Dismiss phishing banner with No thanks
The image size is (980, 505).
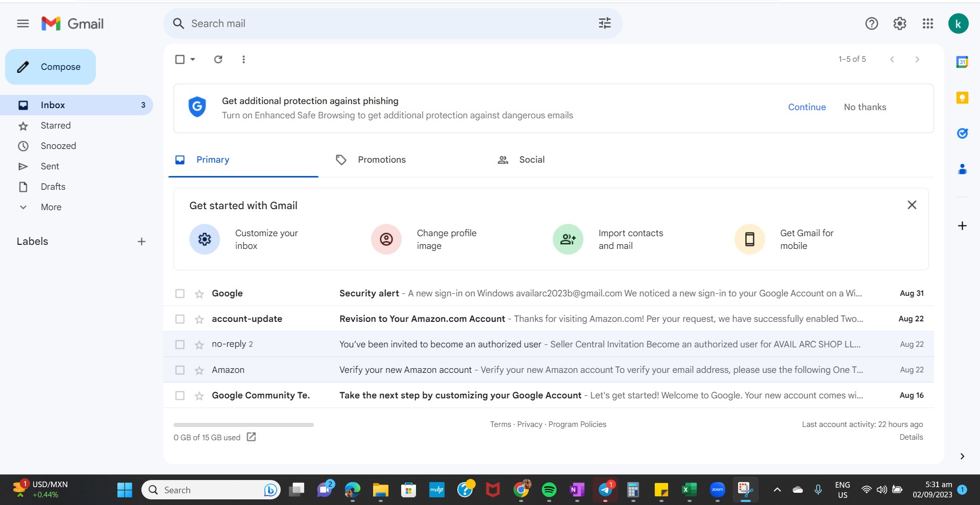tap(865, 107)
